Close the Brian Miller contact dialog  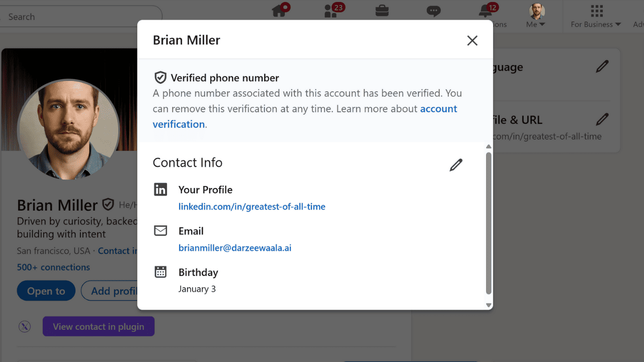coord(472,40)
